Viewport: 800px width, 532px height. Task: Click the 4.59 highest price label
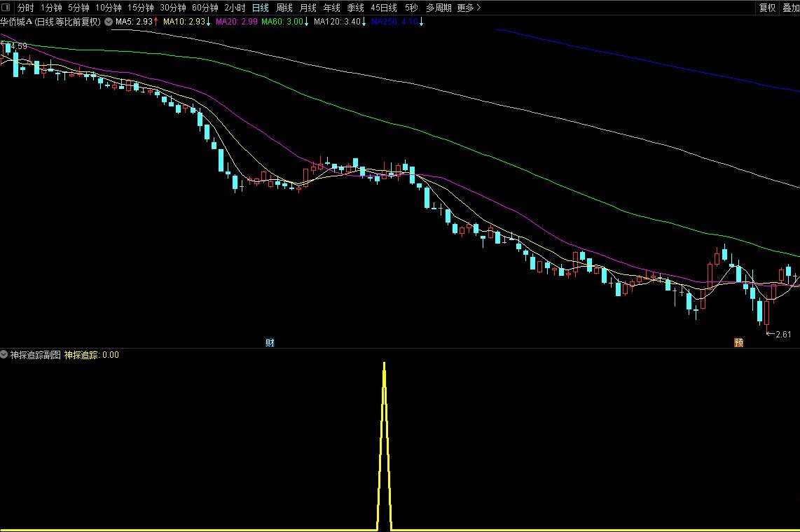coord(18,46)
